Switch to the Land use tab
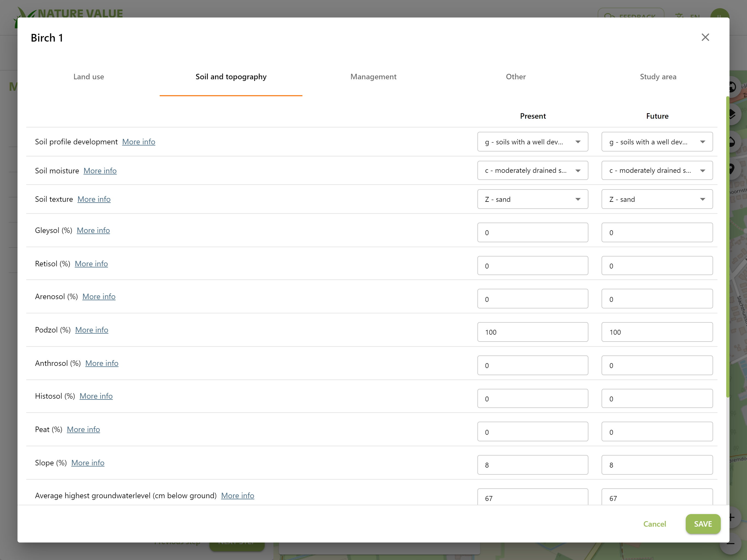 pyautogui.click(x=89, y=77)
